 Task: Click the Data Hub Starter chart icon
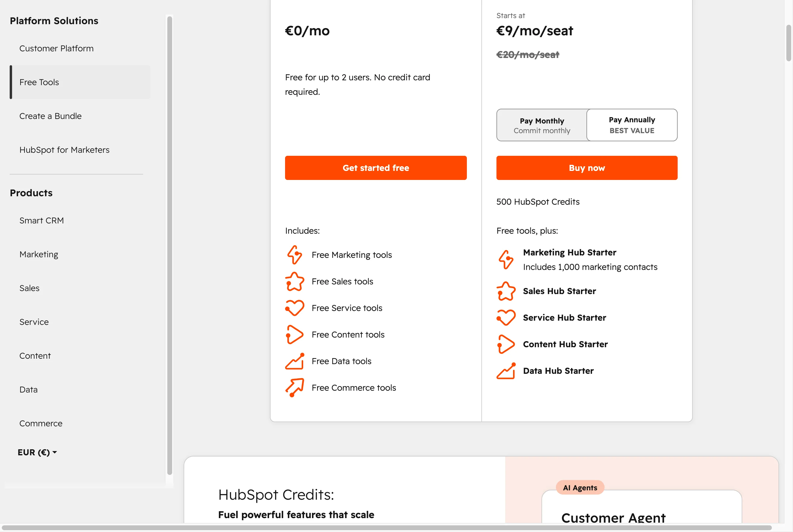506,370
